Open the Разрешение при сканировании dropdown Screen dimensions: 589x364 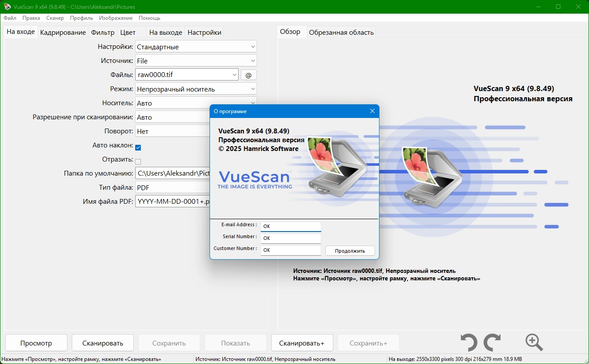click(x=173, y=117)
